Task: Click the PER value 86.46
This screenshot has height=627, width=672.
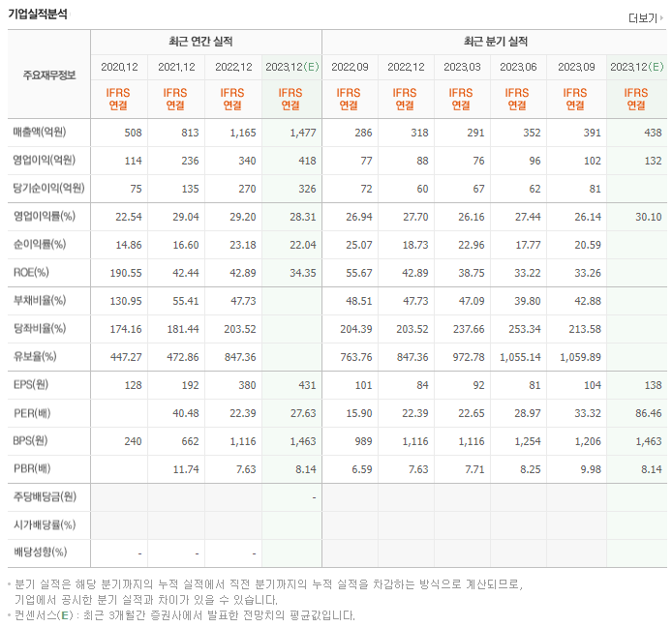Action: click(x=649, y=413)
